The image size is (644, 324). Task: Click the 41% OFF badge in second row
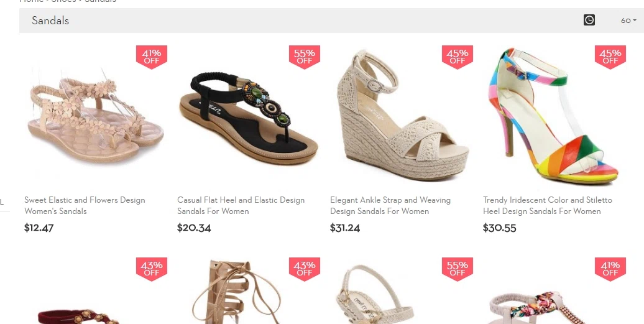click(610, 269)
